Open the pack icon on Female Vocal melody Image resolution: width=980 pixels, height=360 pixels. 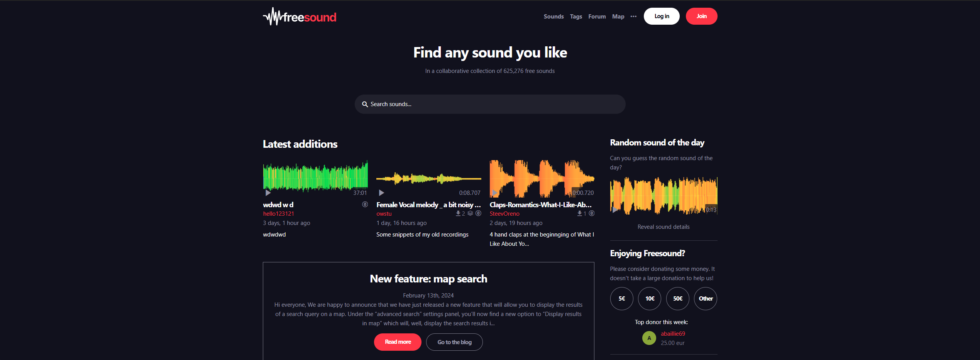click(x=470, y=213)
